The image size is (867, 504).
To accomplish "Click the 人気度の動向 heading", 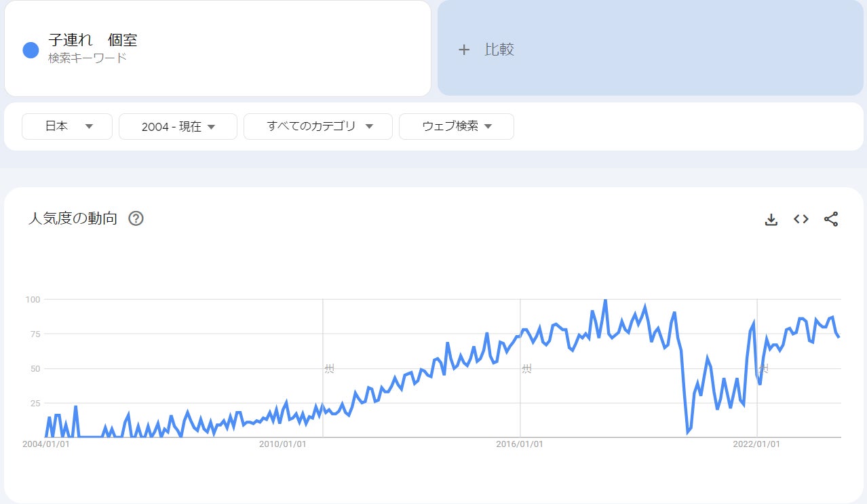I will 73,218.
